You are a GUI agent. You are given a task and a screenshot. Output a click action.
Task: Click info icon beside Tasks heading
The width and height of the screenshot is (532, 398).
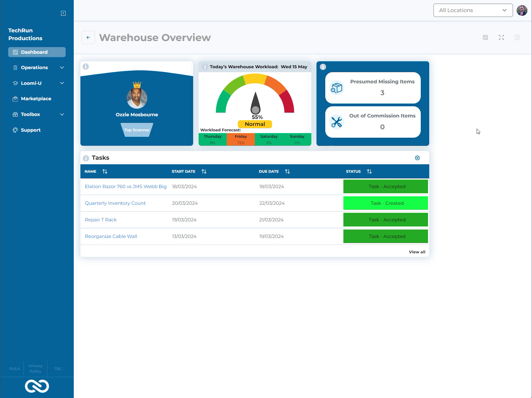coord(86,158)
